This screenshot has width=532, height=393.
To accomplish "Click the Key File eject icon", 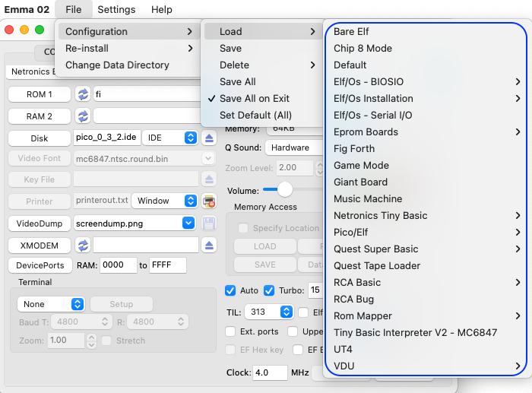I will (x=209, y=179).
